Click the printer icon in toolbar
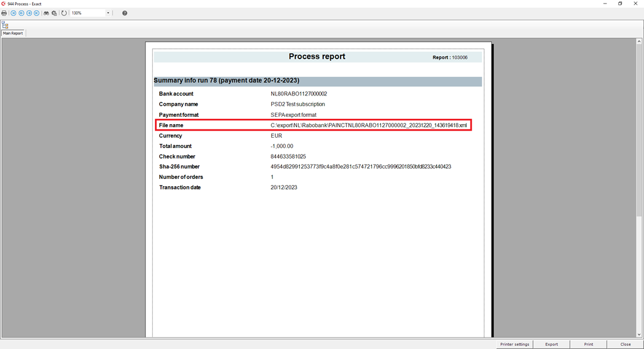 tap(4, 13)
